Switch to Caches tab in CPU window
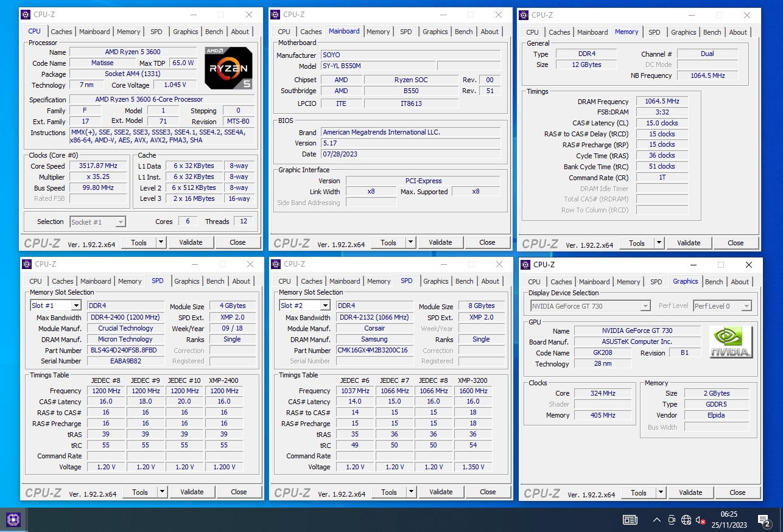This screenshot has width=783, height=532. coord(61,32)
